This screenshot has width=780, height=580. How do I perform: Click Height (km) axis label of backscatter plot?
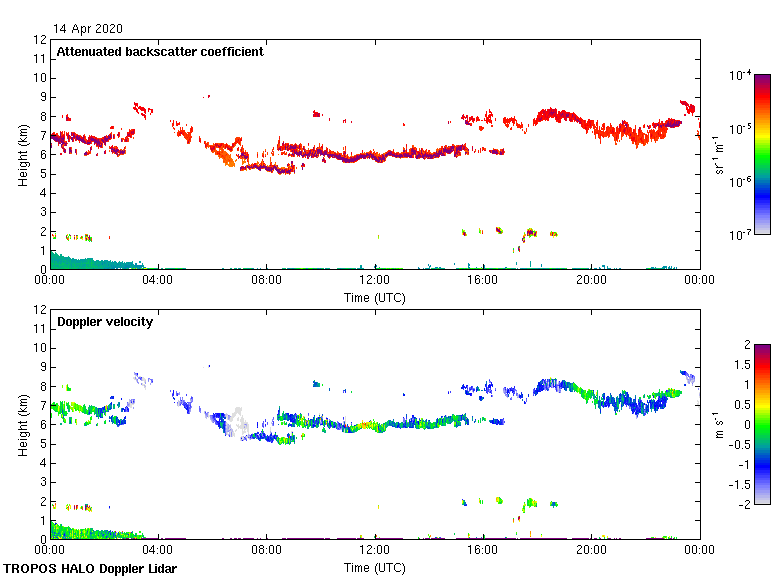tap(22, 155)
